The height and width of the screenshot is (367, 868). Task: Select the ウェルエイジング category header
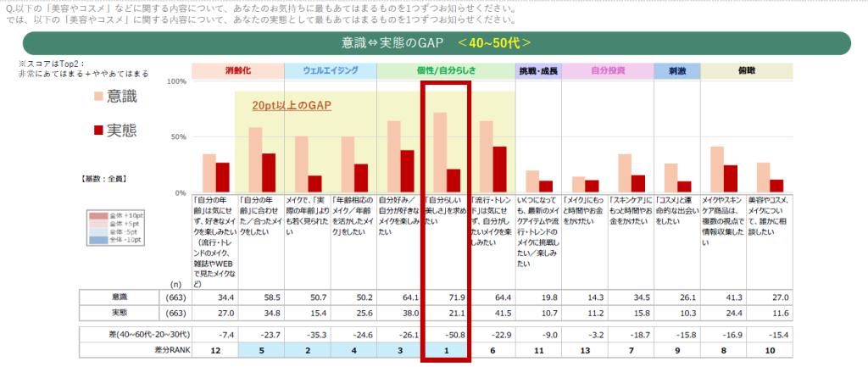pyautogui.click(x=329, y=70)
